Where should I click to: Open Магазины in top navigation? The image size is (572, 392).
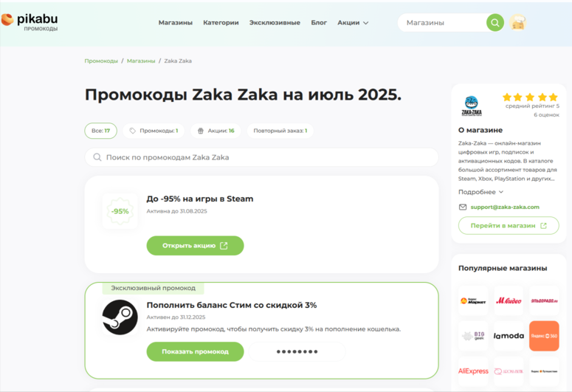coord(176,23)
